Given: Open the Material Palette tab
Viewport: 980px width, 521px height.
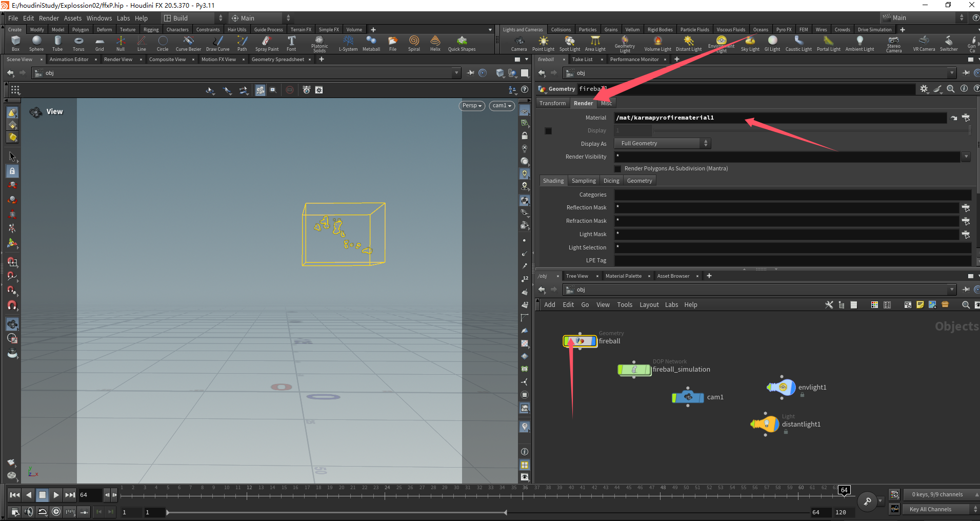Looking at the screenshot, I should (623, 276).
